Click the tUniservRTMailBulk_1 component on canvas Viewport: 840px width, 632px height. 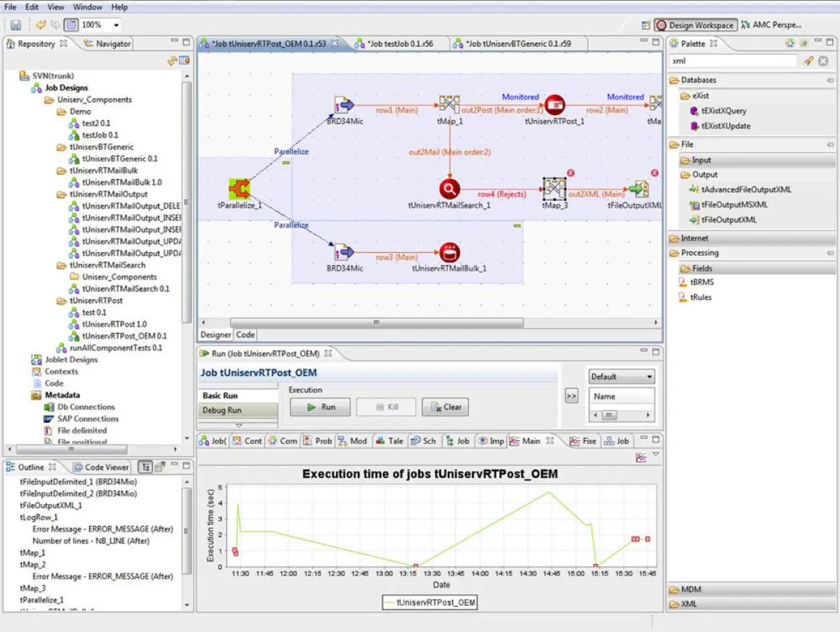449,251
